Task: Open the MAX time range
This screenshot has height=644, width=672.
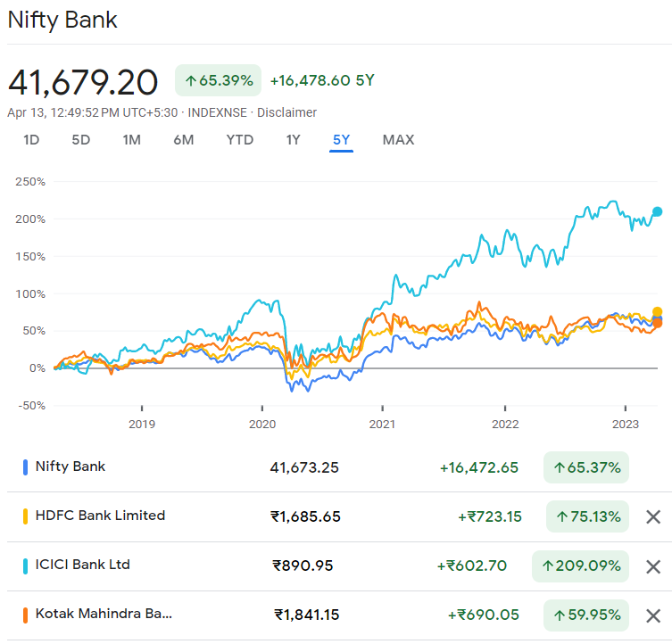Action: [x=398, y=140]
